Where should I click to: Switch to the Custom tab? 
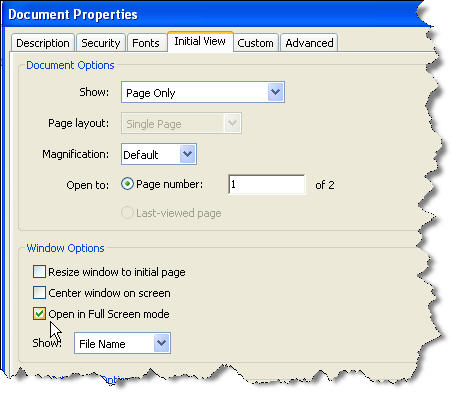(255, 43)
